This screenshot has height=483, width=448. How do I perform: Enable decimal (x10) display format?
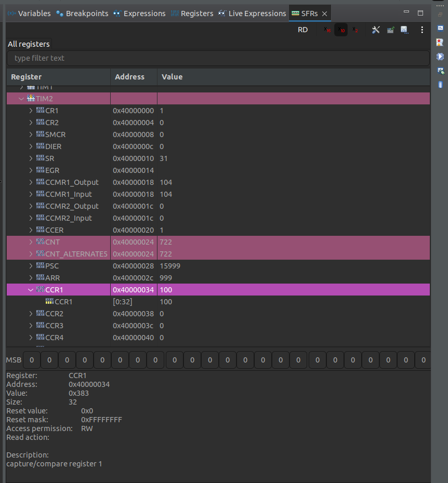click(341, 30)
